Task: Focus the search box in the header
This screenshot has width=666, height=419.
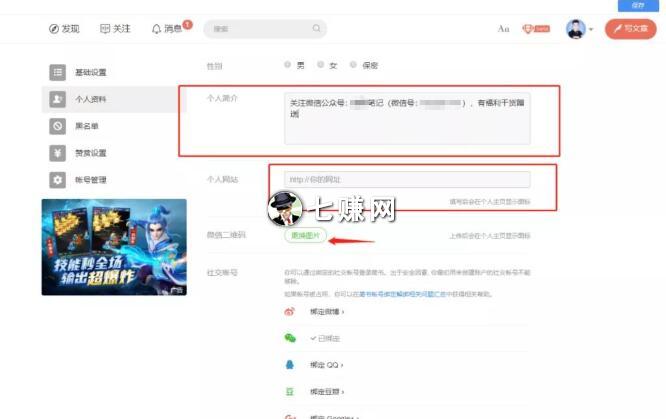Action: (x=265, y=29)
